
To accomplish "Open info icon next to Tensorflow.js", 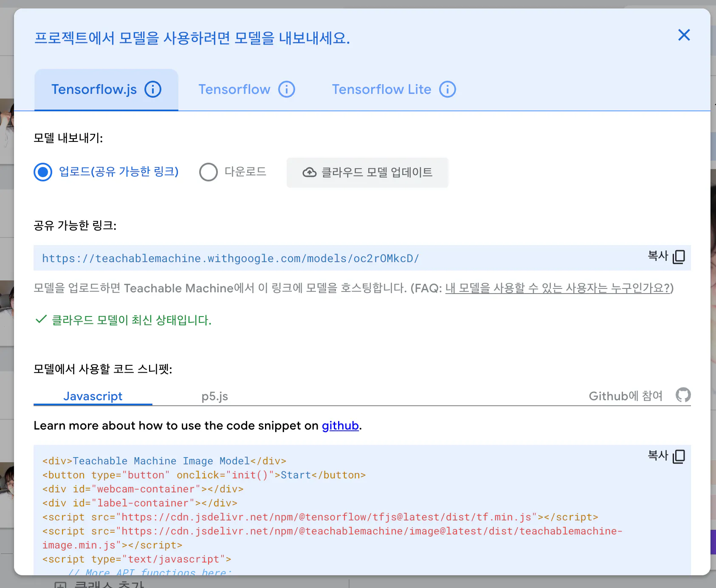I will (x=153, y=90).
